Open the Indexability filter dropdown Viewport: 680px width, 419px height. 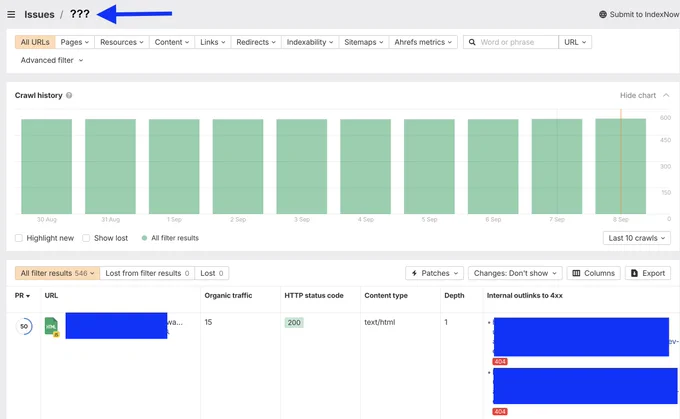(x=310, y=42)
